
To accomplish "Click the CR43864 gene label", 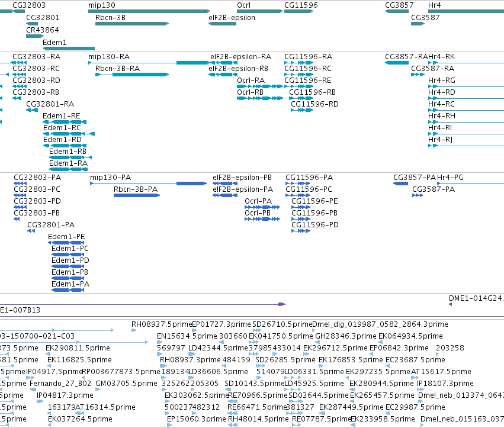I will pos(43,30).
